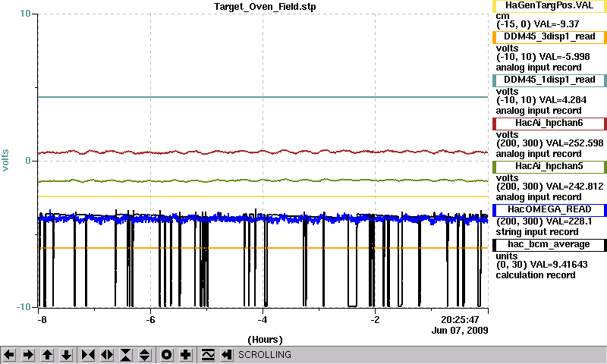Click the arrow-to-bar scroll mode icon

click(x=227, y=355)
